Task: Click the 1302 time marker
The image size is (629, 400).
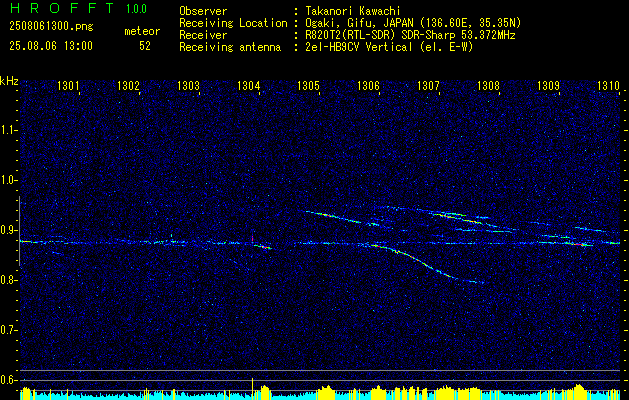Action: pos(128,85)
